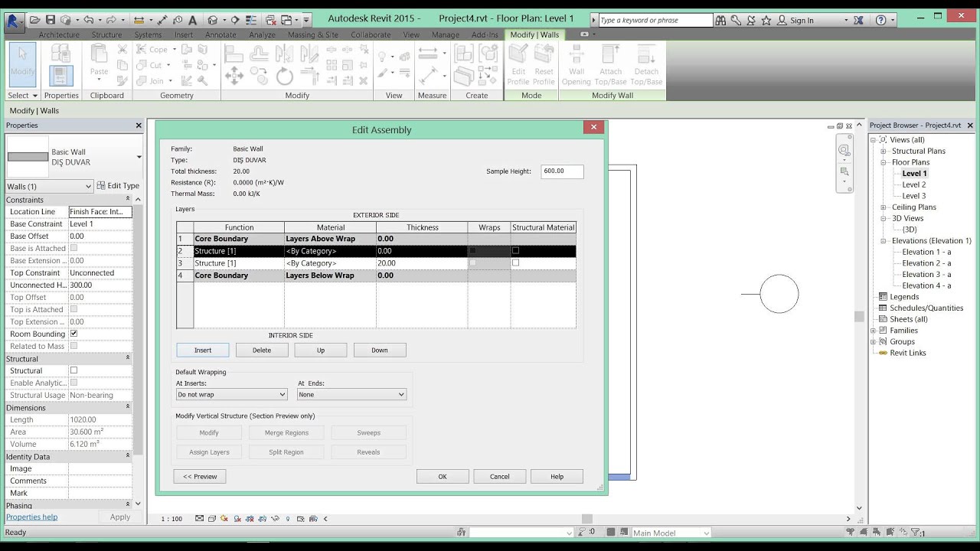Toggle the Wraps checkbox in layer row 3
This screenshot has height=551, width=980.
472,263
